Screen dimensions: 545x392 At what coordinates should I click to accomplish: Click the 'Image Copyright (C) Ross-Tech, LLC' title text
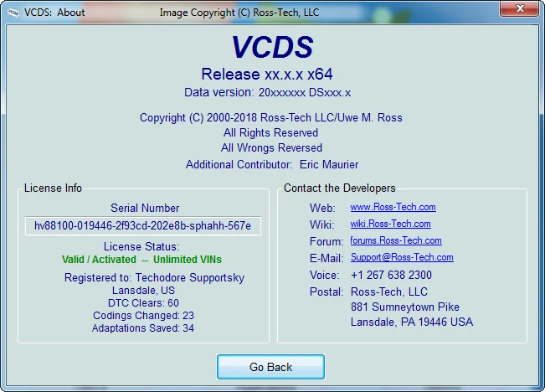click(239, 13)
